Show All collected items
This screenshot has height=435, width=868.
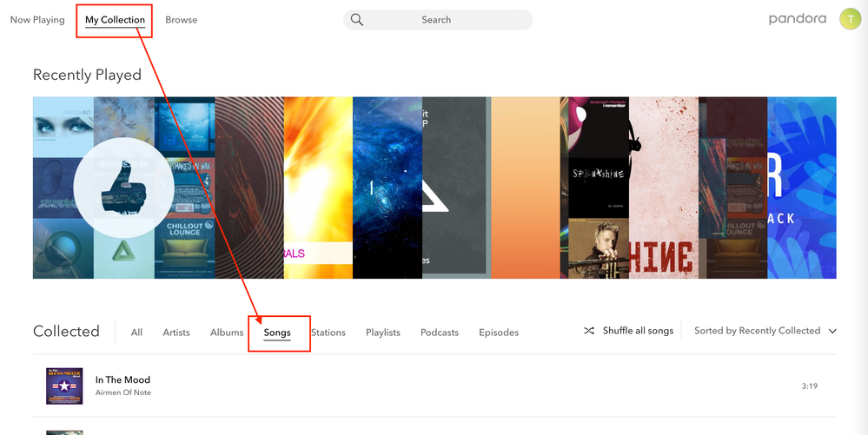pyautogui.click(x=136, y=333)
